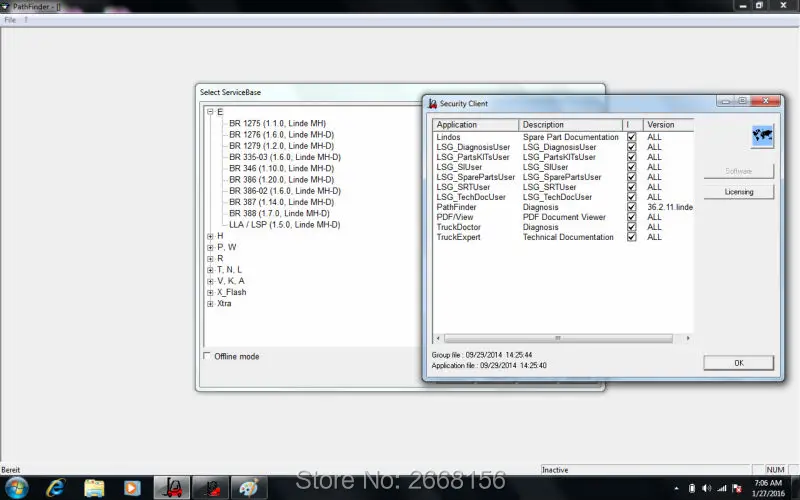
Task: Click the network signal tray icon
Action: [721, 488]
